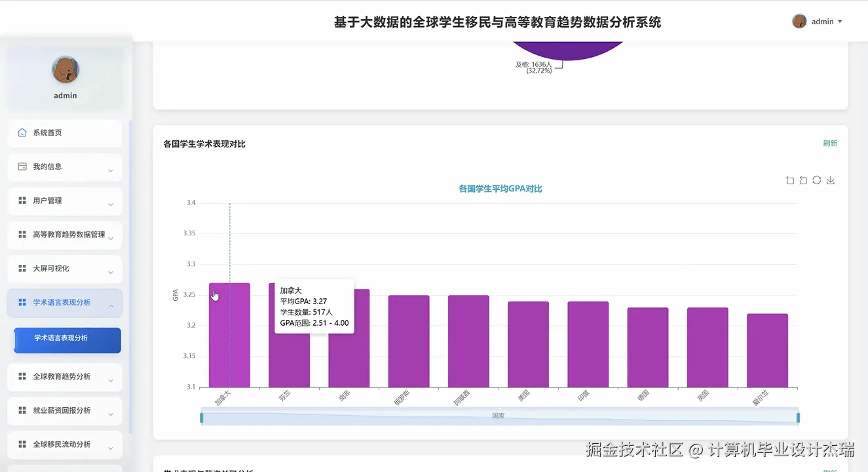
Task: Click the 爱尔兰 bar in GPA chart
Action: click(767, 351)
